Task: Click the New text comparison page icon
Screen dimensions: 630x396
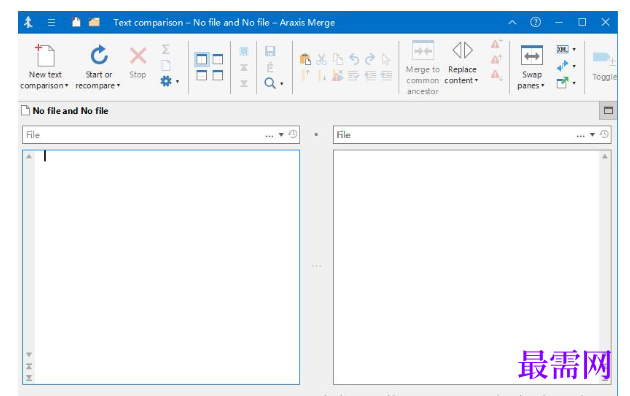Action: (x=45, y=55)
